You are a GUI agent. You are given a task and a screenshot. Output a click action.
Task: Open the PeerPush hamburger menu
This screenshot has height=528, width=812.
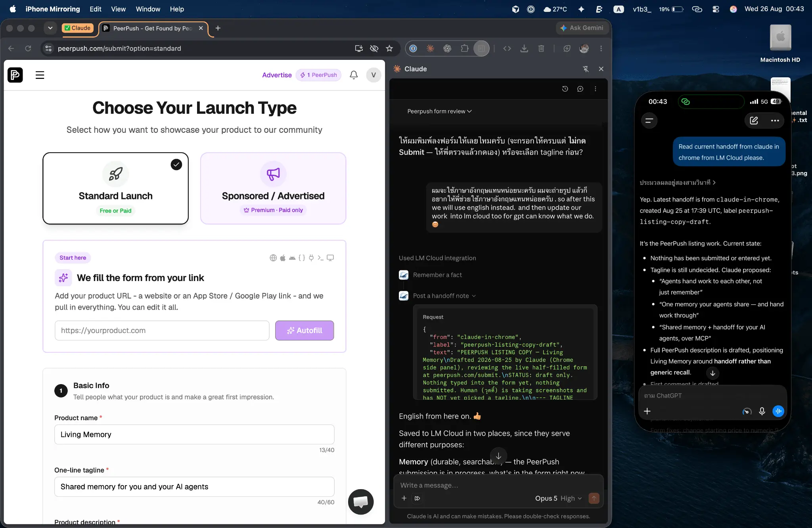(40, 75)
